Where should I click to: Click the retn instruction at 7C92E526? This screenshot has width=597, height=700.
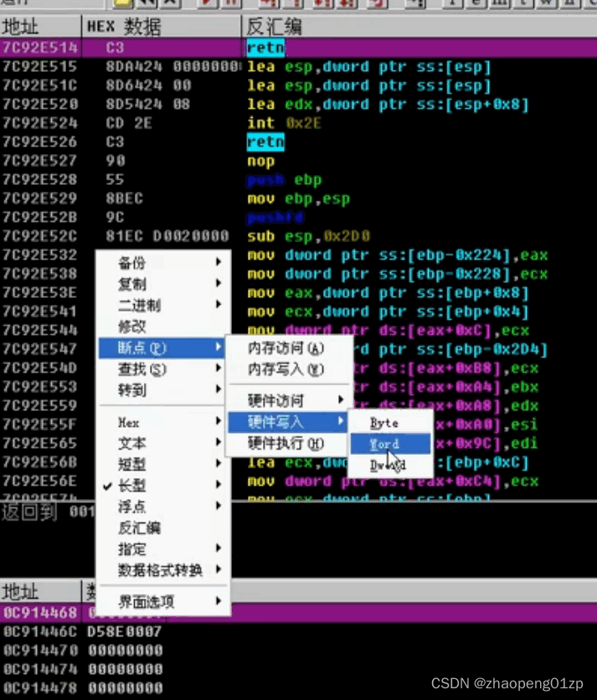(x=265, y=142)
